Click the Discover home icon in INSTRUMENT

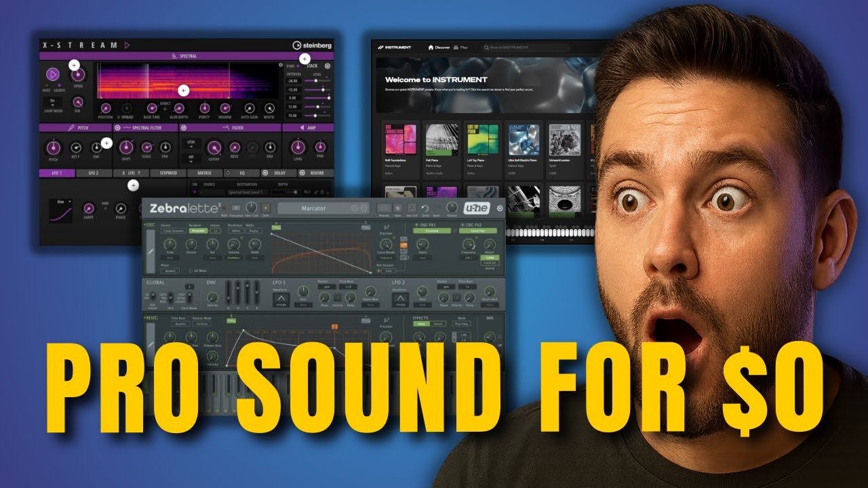coord(431,47)
